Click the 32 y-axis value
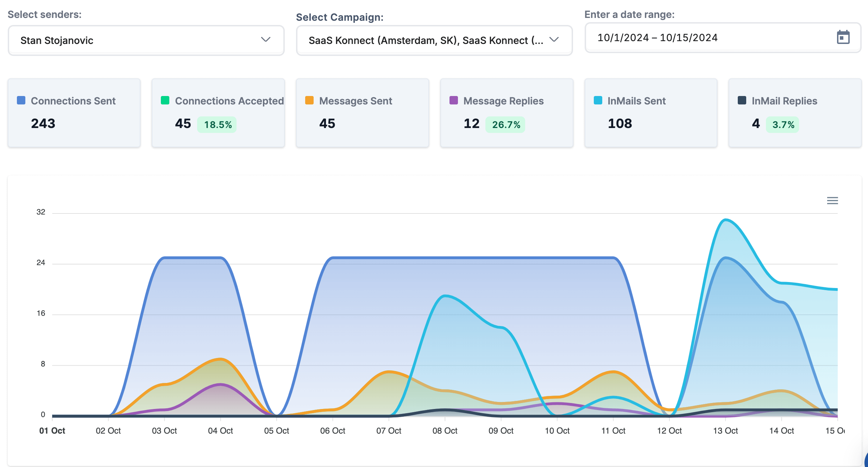 pos(41,212)
